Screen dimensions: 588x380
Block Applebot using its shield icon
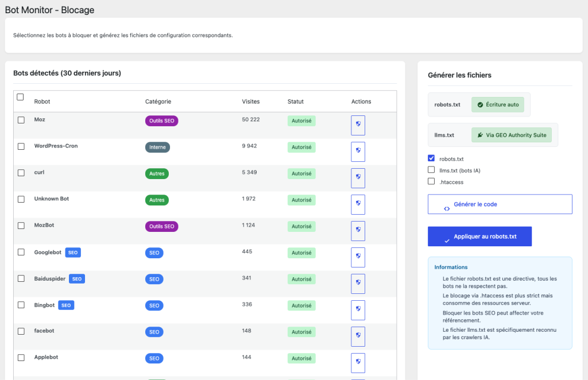pyautogui.click(x=358, y=363)
